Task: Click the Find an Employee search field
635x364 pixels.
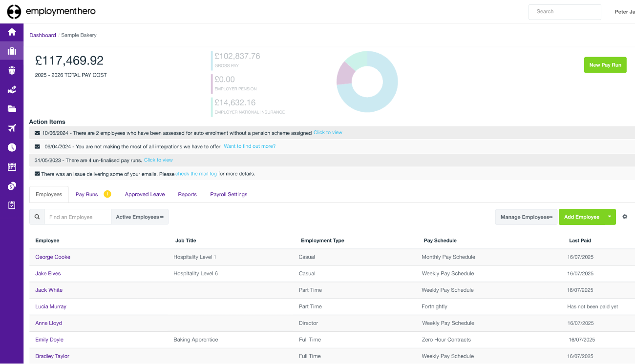Action: click(x=77, y=217)
